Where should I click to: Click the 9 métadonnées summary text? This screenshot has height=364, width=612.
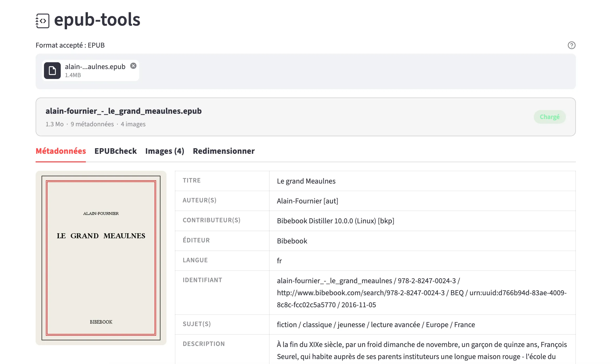(x=92, y=124)
